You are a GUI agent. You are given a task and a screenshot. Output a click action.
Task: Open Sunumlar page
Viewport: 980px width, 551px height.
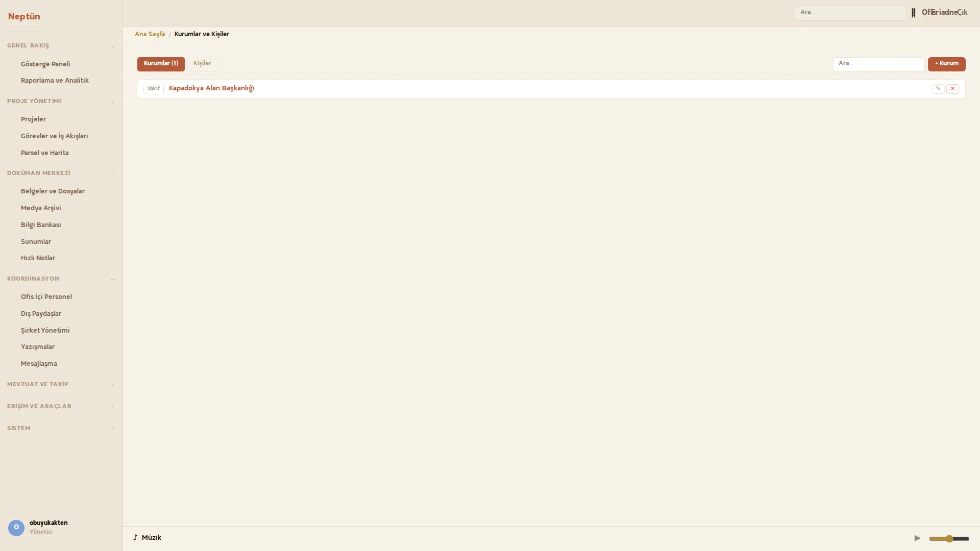coord(36,242)
